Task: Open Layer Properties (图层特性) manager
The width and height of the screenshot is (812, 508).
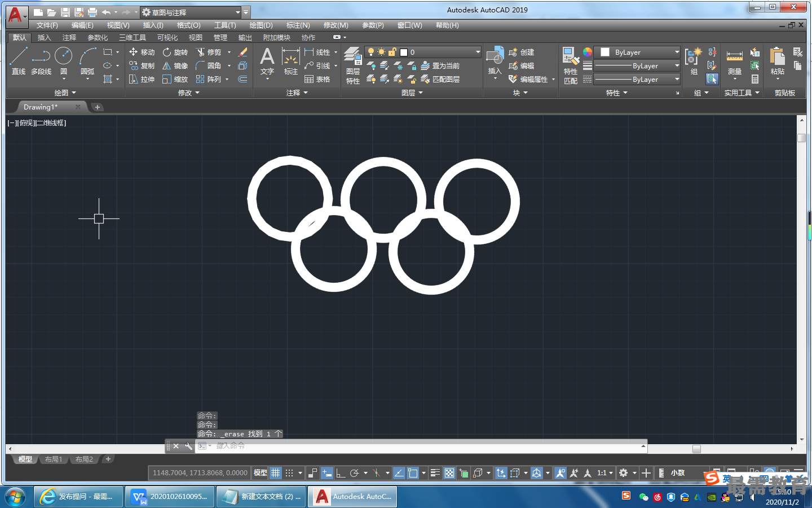Action: tap(353, 65)
